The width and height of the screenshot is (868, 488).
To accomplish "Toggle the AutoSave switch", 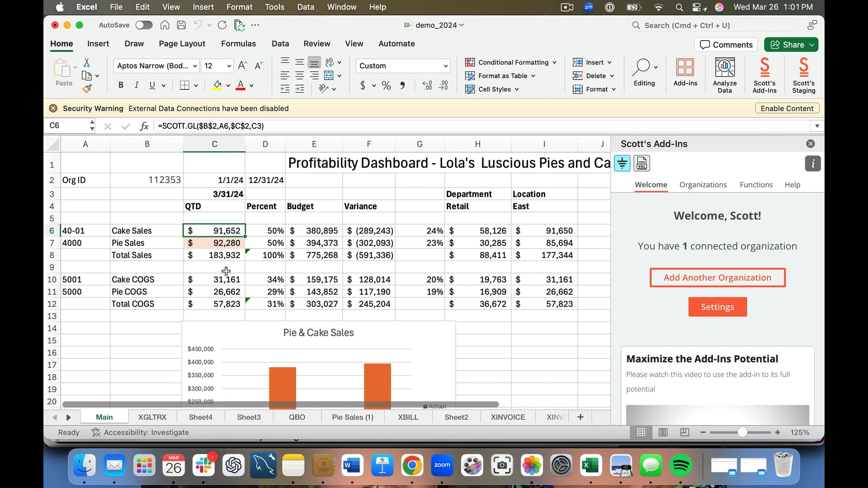I will click(144, 25).
